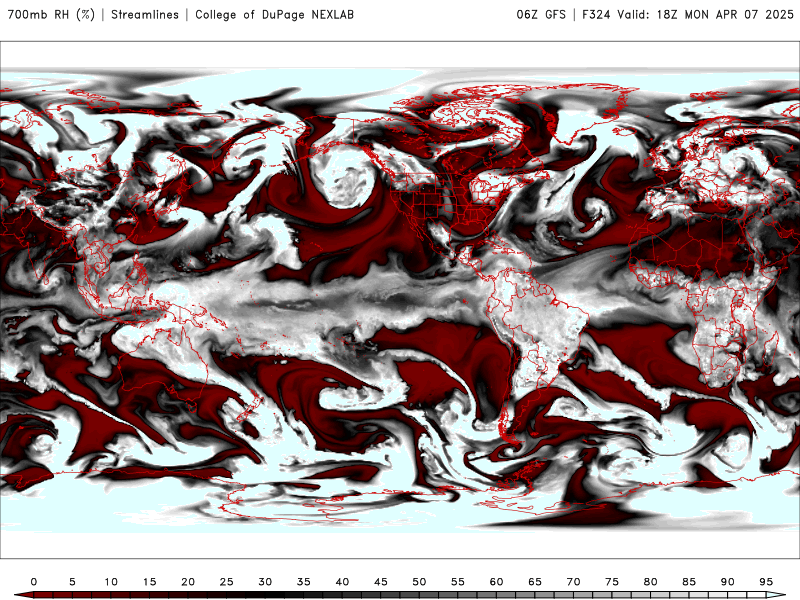Image resolution: width=800 pixels, height=600 pixels.
Task: Click the colorbar label "25"
Action: [x=227, y=582]
